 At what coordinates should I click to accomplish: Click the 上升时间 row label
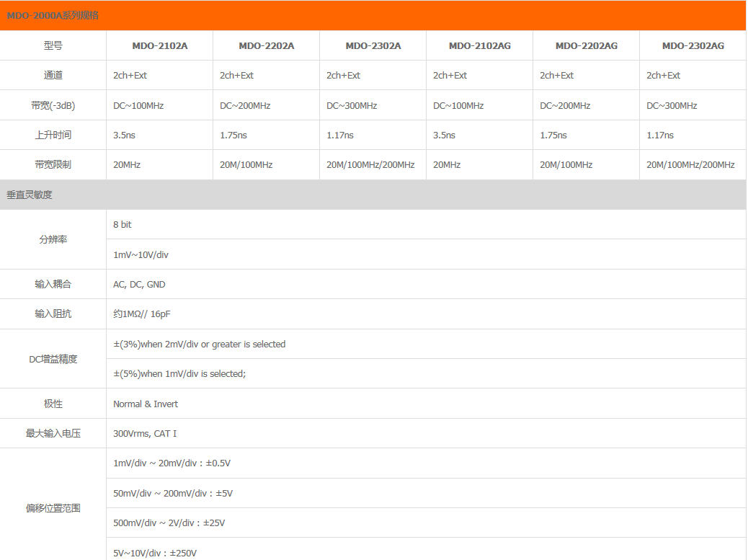click(53, 135)
